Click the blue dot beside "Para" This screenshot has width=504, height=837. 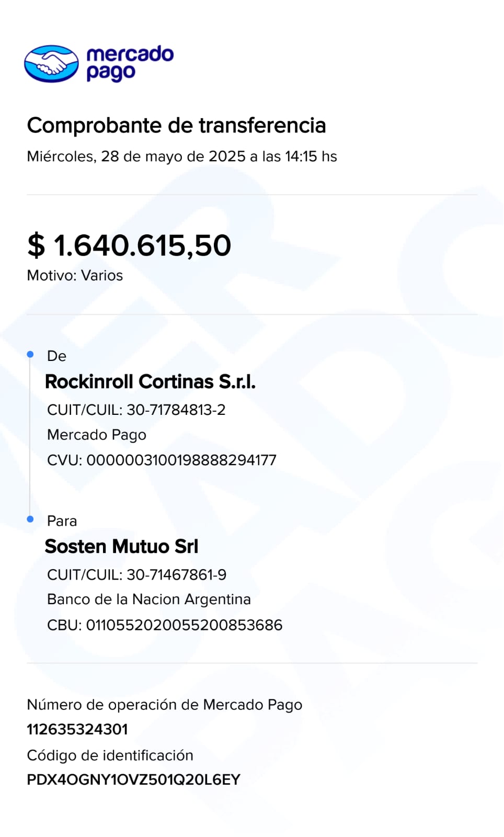tap(30, 519)
